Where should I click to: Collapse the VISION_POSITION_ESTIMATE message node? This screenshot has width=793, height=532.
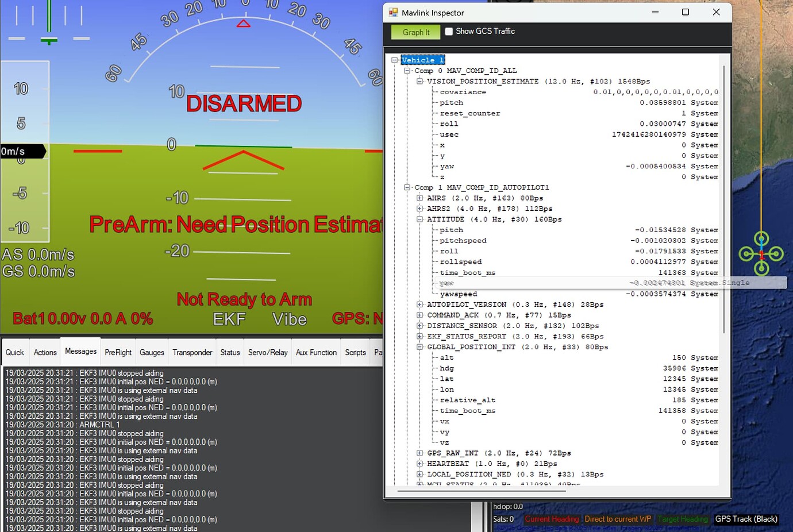click(x=419, y=81)
